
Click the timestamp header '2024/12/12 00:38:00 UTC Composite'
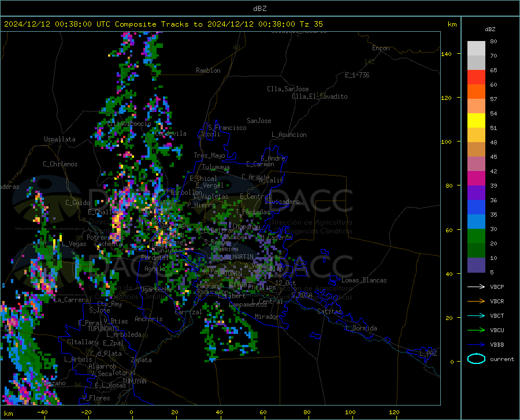point(80,24)
